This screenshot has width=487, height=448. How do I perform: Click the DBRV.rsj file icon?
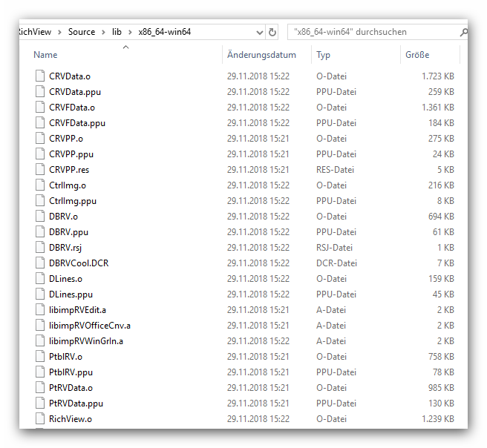[40, 247]
